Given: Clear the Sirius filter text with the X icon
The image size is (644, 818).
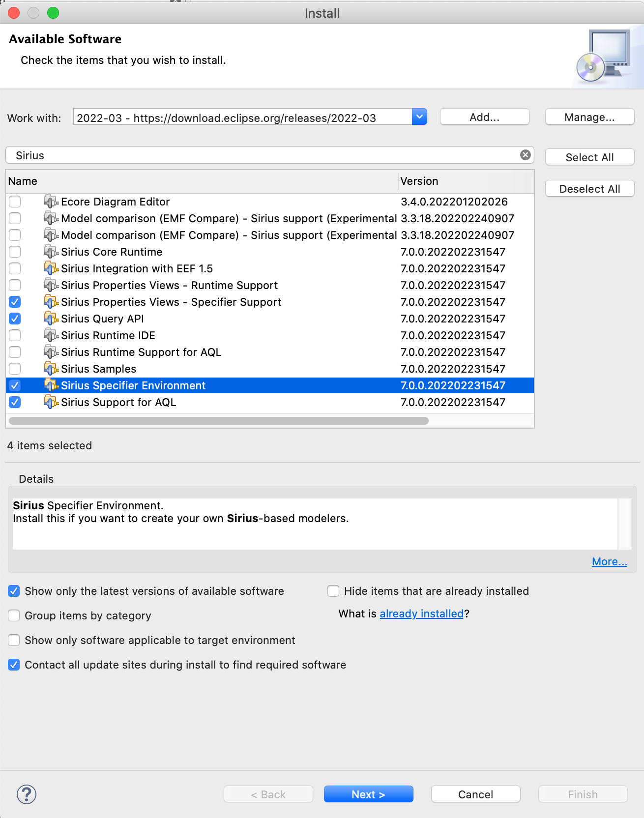Looking at the screenshot, I should click(526, 155).
